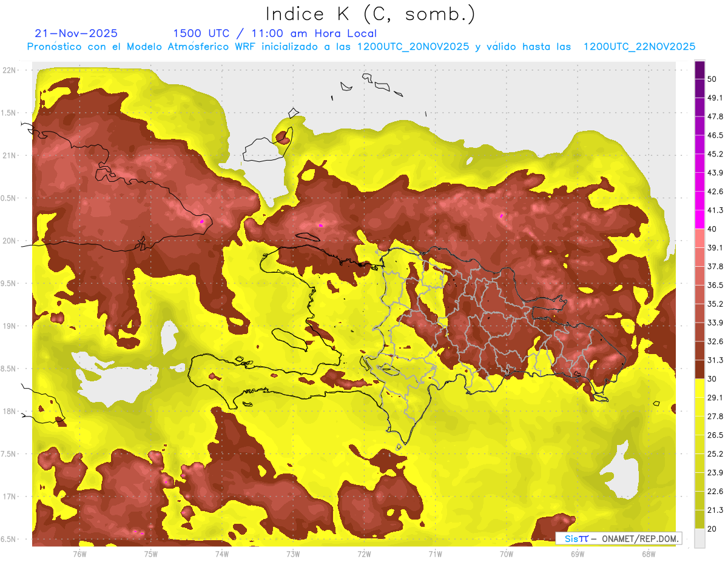This screenshot has width=728, height=562.
Task: Click the "40" color bar value
Action: (x=712, y=229)
